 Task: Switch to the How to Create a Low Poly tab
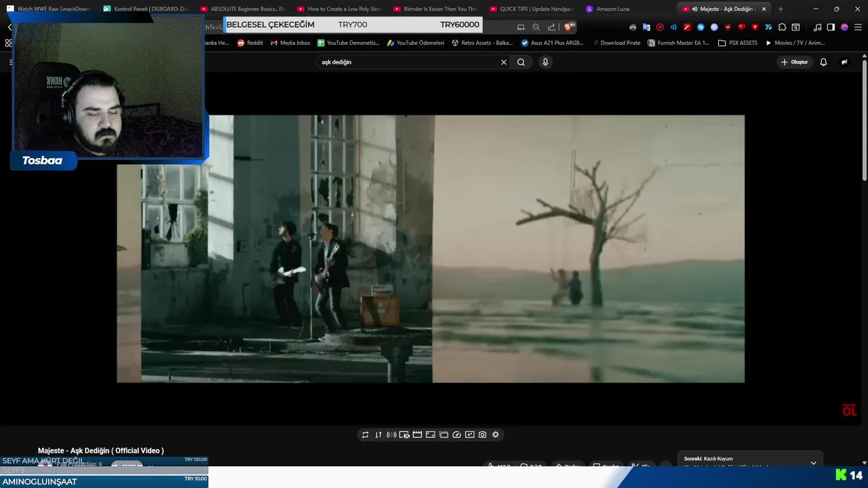click(339, 9)
